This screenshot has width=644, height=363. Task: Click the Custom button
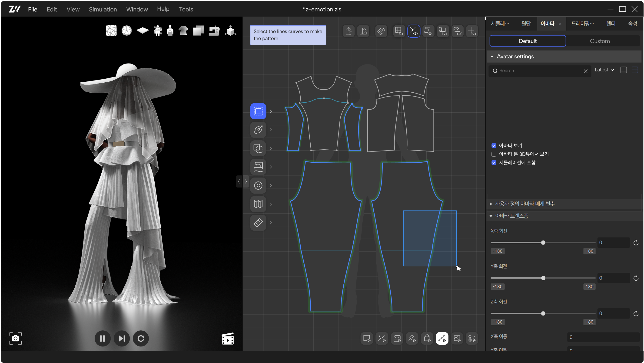600,41
